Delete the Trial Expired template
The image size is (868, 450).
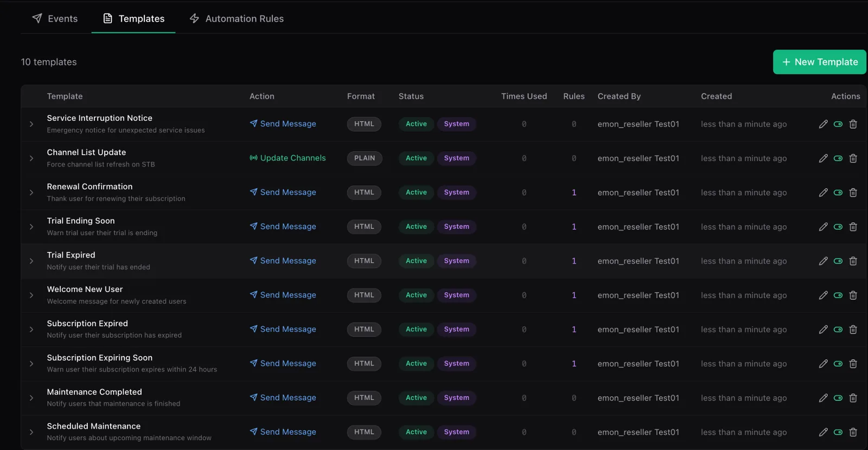853,261
